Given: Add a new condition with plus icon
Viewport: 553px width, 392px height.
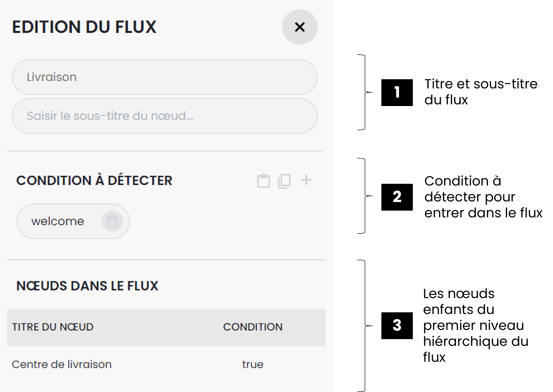Looking at the screenshot, I should [x=306, y=180].
